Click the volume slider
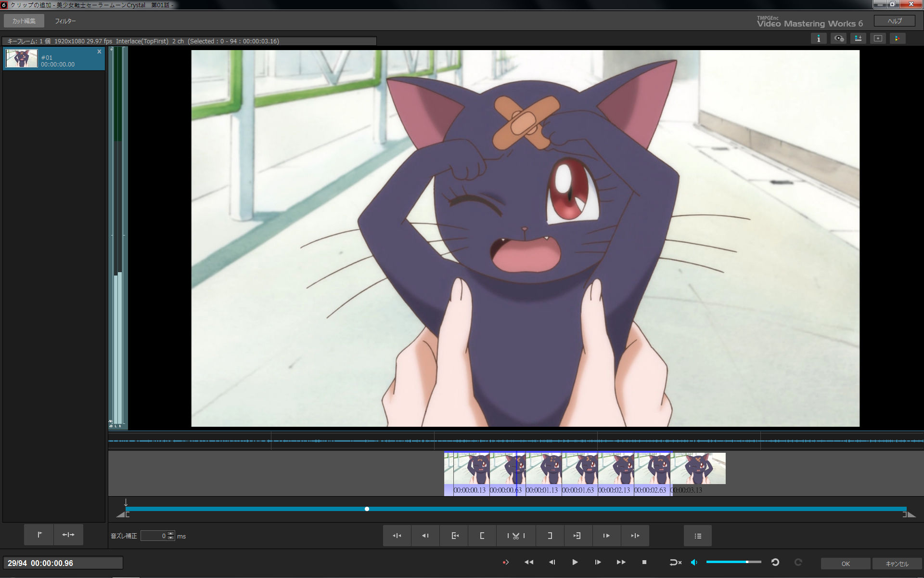 (x=733, y=562)
